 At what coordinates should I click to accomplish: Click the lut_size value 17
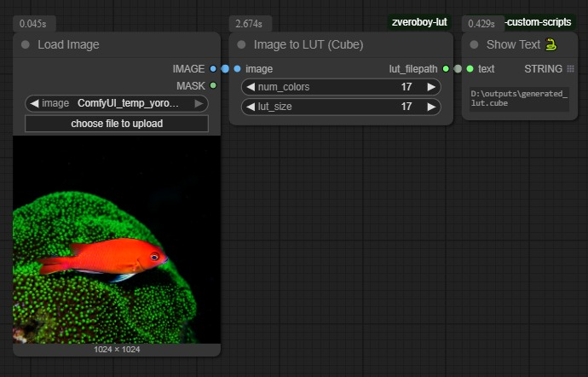(x=406, y=107)
